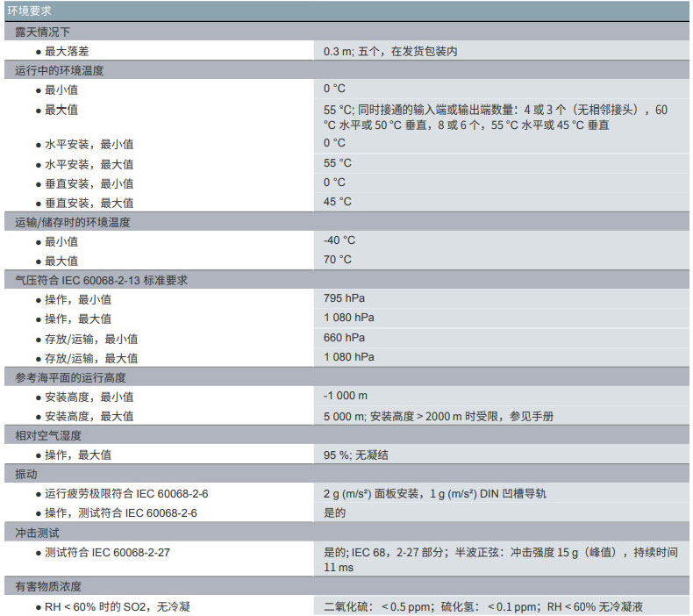Viewport: 693px width, 616px height.
Task: Click the -1 000 m installation altitude value
Action: (346, 396)
